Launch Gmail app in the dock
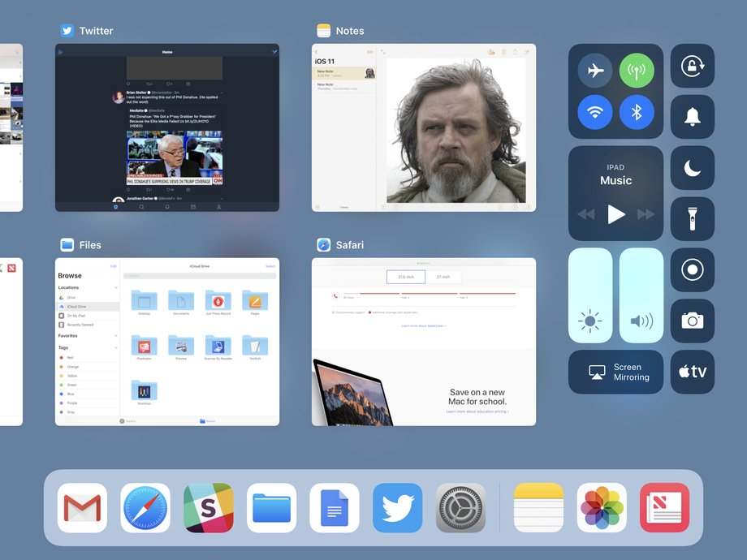Screen dimensions: 747x560 pos(82,507)
